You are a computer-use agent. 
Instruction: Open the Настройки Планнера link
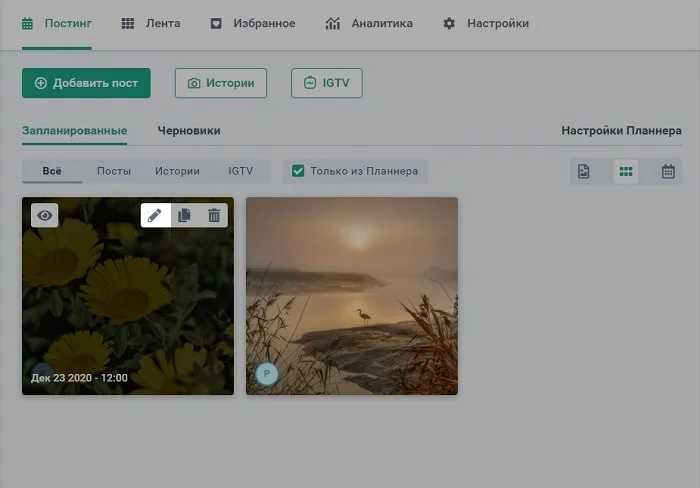(x=621, y=131)
